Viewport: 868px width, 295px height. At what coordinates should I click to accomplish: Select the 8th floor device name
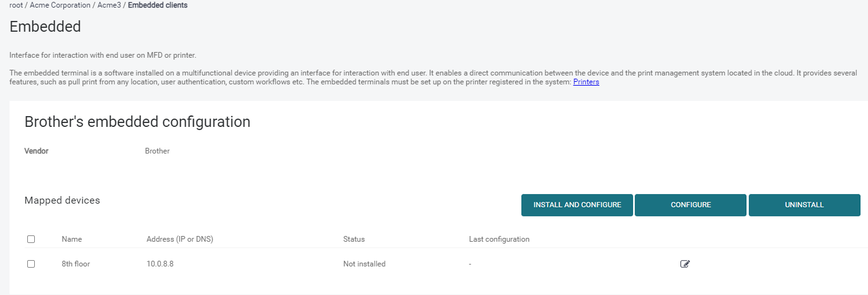point(76,264)
